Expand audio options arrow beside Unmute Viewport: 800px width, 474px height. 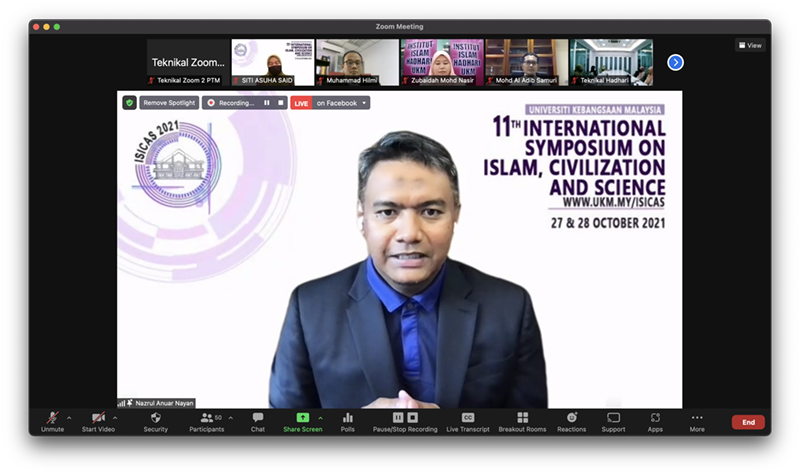(x=69, y=418)
